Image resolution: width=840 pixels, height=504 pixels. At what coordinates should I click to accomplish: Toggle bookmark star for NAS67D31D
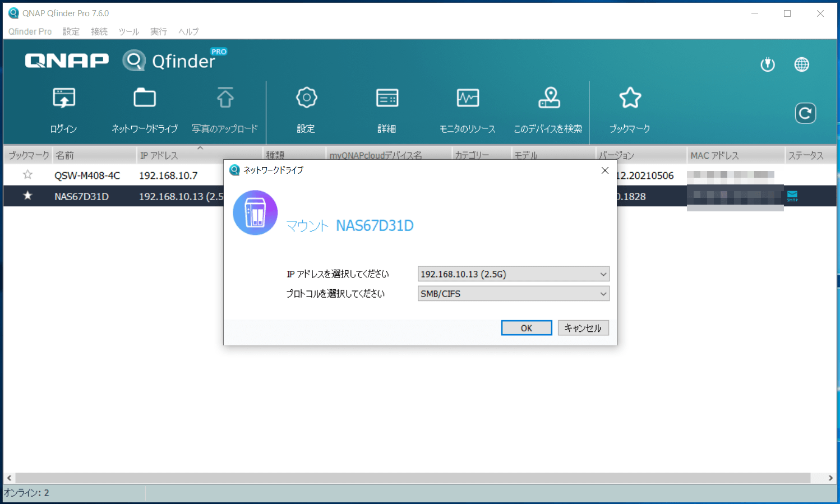(27, 196)
